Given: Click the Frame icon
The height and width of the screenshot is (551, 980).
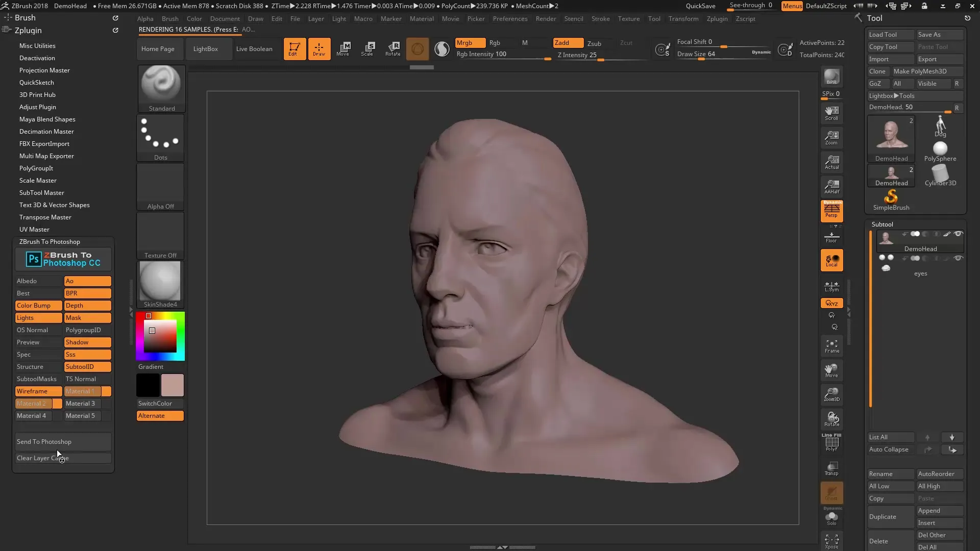Looking at the screenshot, I should pyautogui.click(x=831, y=346).
